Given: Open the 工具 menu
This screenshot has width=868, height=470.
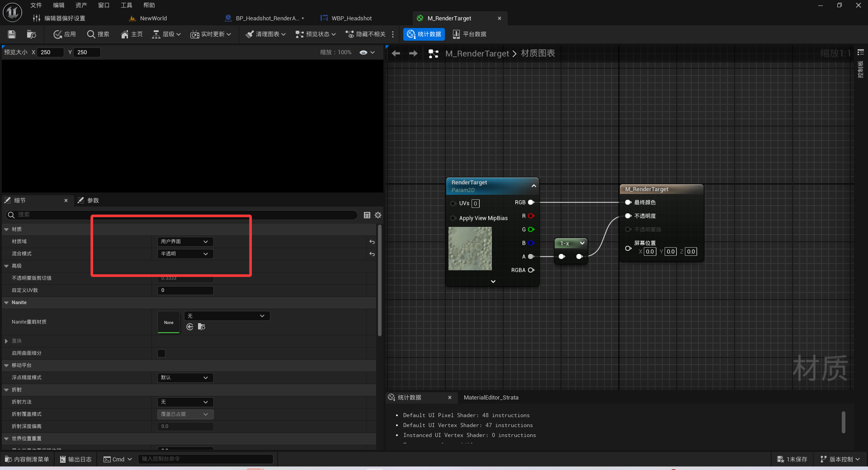Looking at the screenshot, I should coord(127,5).
